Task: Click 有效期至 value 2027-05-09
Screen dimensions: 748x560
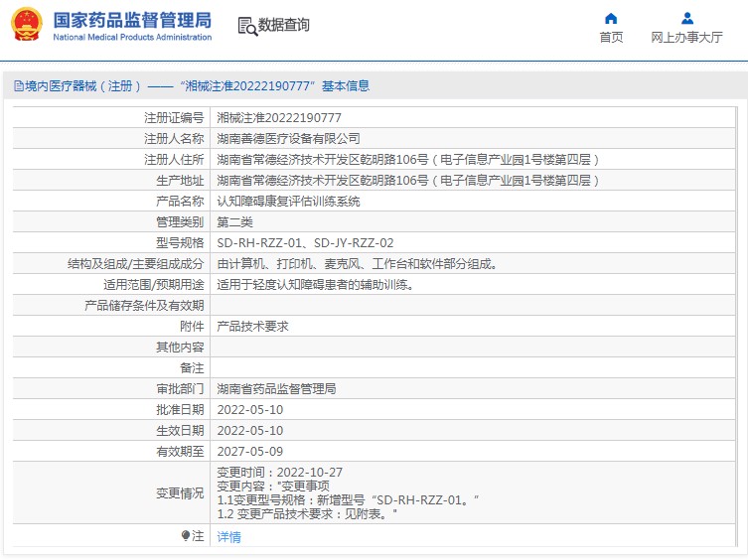Action: (x=250, y=451)
